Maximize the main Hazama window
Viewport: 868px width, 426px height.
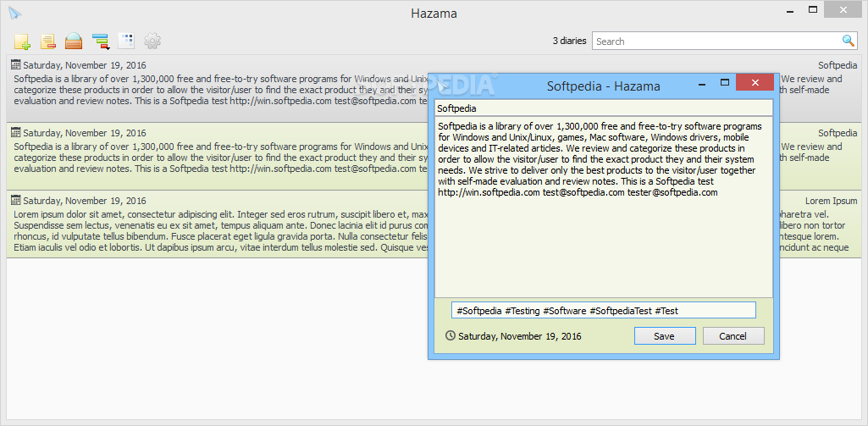[813, 9]
